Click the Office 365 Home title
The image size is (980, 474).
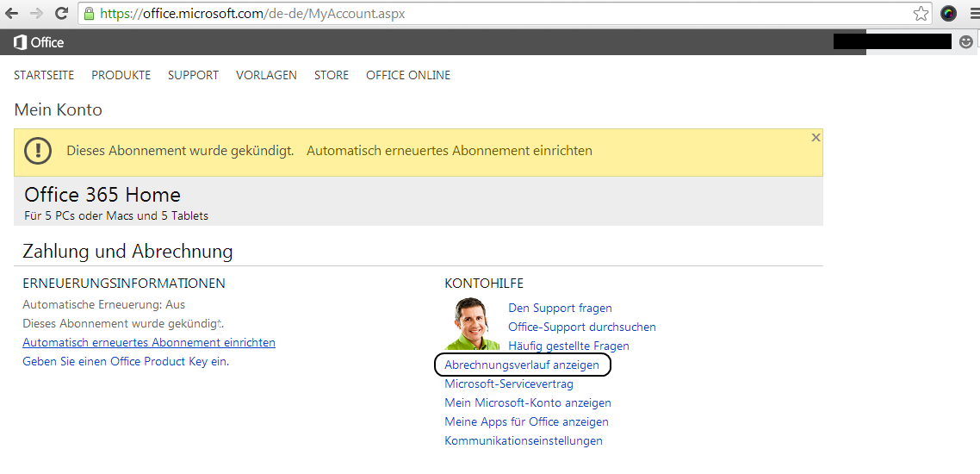click(x=102, y=195)
